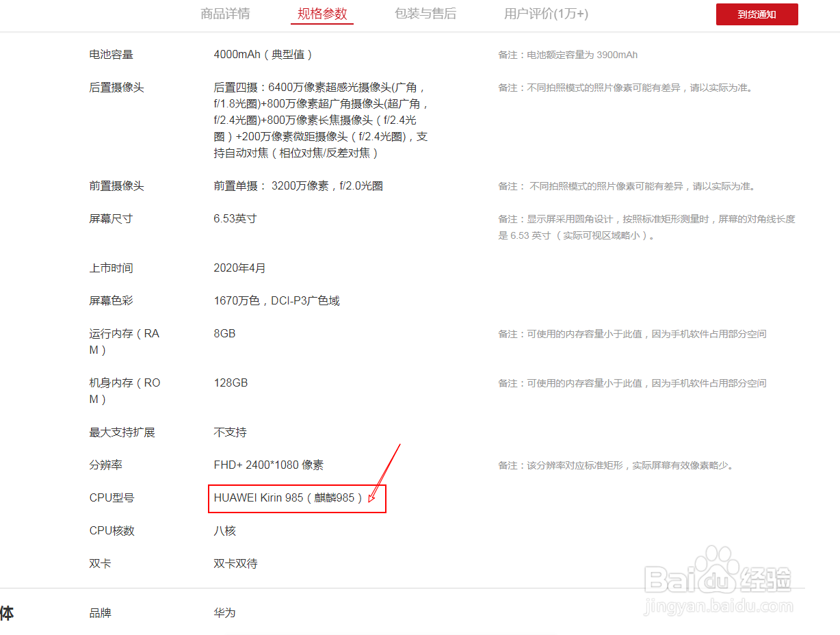The width and height of the screenshot is (840, 635).
Task: Select the 双卡 label
Action: [x=101, y=564]
